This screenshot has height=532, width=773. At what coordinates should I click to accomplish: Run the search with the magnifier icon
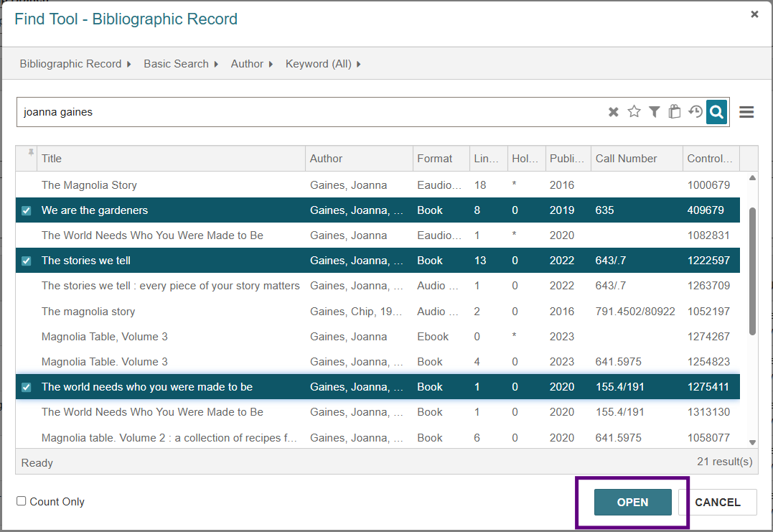pyautogui.click(x=717, y=112)
